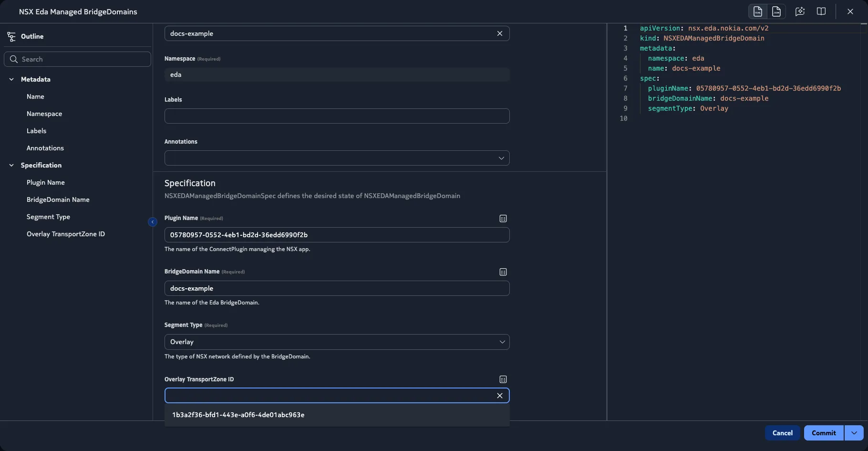Switch editor view to YAML format
This screenshot has height=451, width=868.
click(x=757, y=11)
